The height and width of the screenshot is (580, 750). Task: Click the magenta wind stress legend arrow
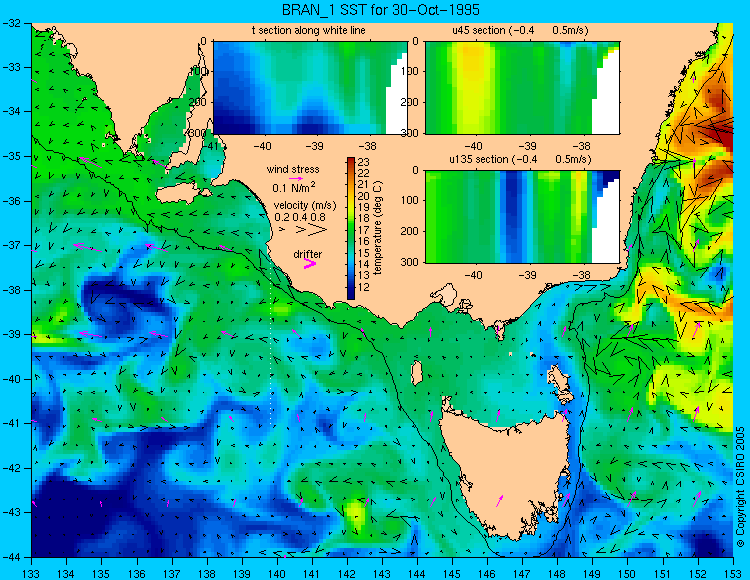click(x=296, y=178)
